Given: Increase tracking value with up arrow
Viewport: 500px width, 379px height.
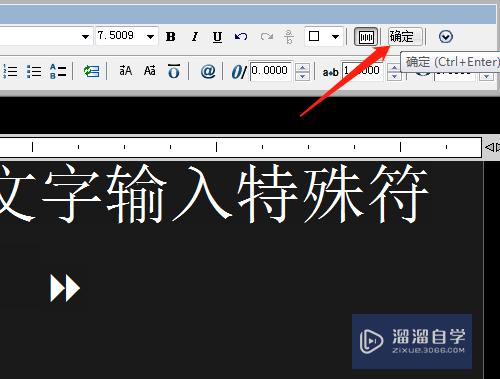Looking at the screenshot, I should click(x=394, y=68).
